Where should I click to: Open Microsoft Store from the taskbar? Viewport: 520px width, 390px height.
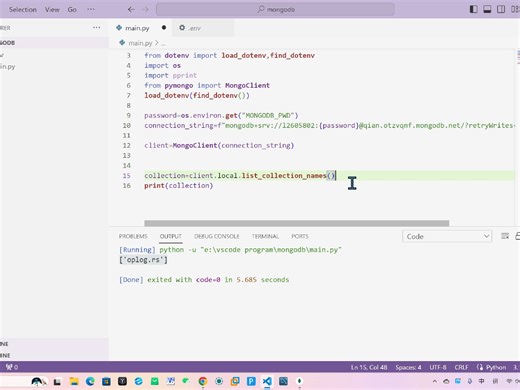(x=106, y=381)
